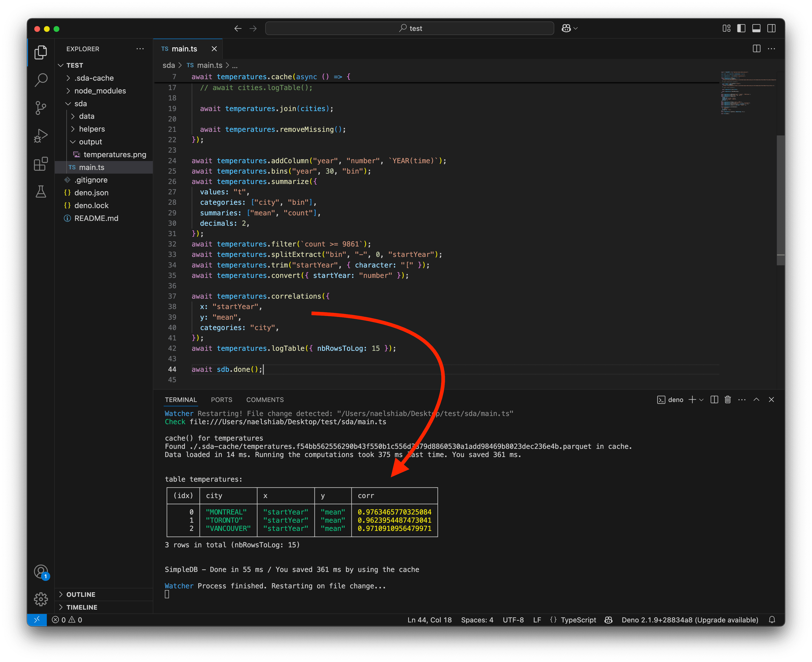Viewport: 812px width, 662px height.
Task: Maximize the panel size chevron
Action: 756,399
